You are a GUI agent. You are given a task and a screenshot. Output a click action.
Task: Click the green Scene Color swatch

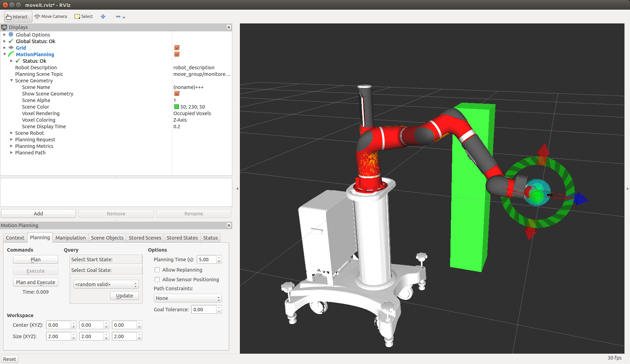click(x=177, y=107)
